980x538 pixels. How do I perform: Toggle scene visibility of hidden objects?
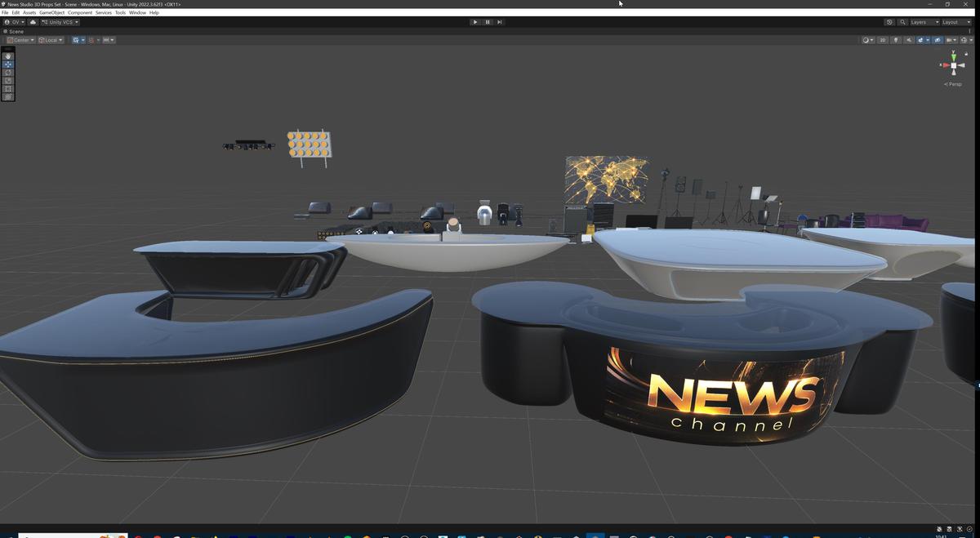coord(938,40)
